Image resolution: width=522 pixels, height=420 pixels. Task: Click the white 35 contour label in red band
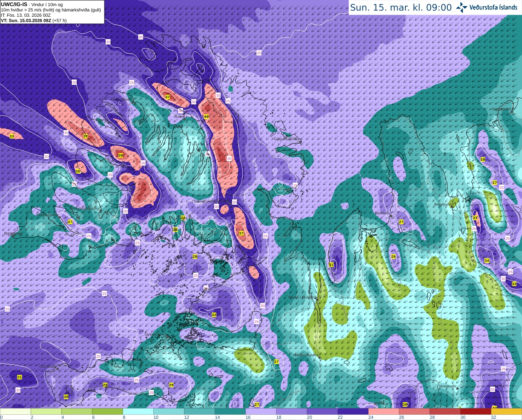click(229, 158)
